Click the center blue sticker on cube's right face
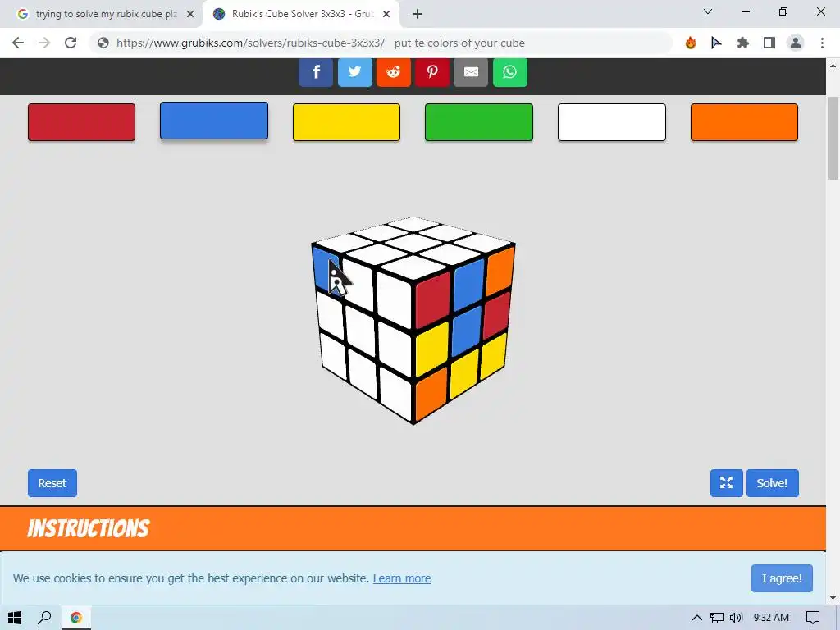This screenshot has height=630, width=840. tap(467, 331)
